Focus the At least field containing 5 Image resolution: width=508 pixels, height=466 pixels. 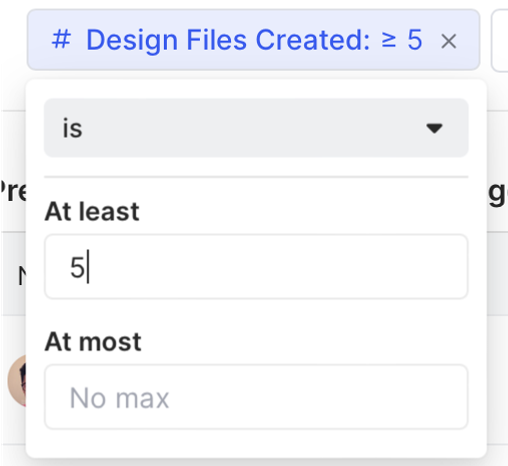256,267
